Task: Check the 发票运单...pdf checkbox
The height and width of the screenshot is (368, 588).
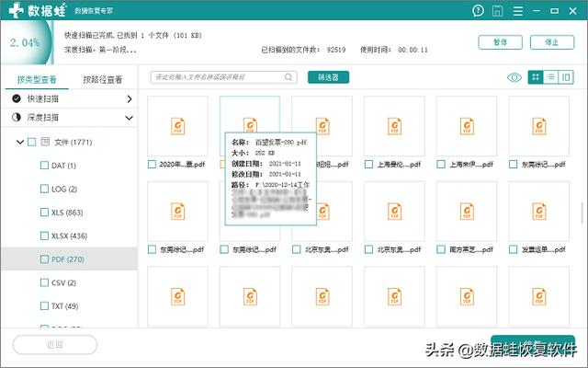Action: coord(514,249)
